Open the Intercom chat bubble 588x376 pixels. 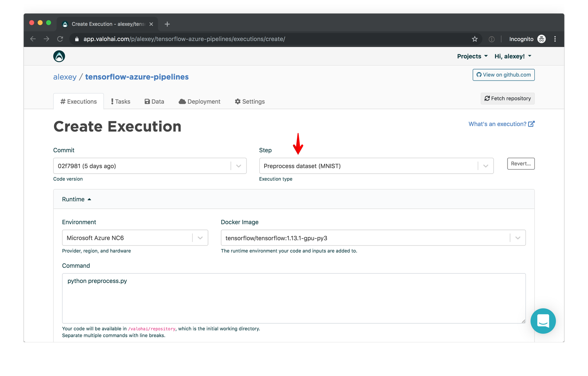pyautogui.click(x=543, y=321)
